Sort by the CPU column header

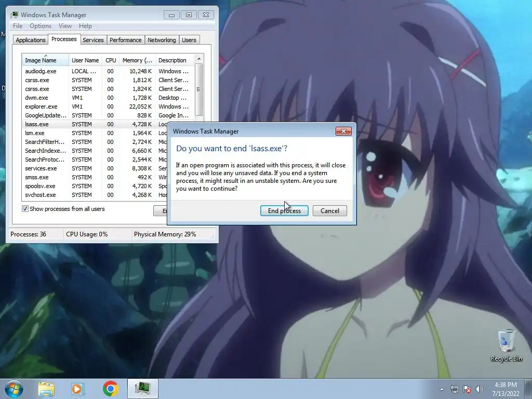pos(111,60)
